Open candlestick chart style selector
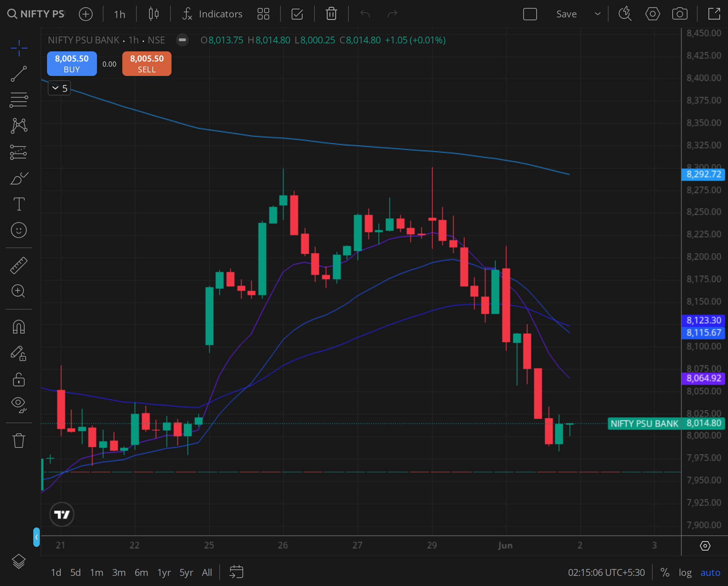The image size is (728, 586). (154, 14)
